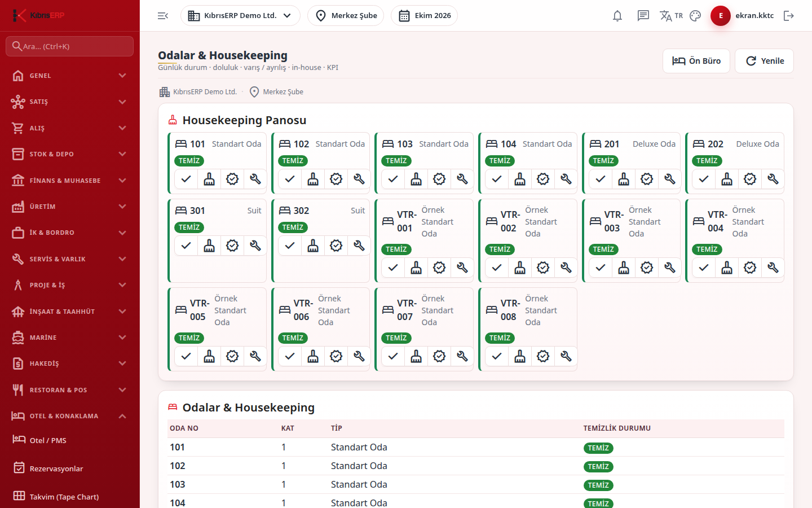Expand the RESTORAN & POS section
Viewport: 812px width, 508px height.
(70, 390)
